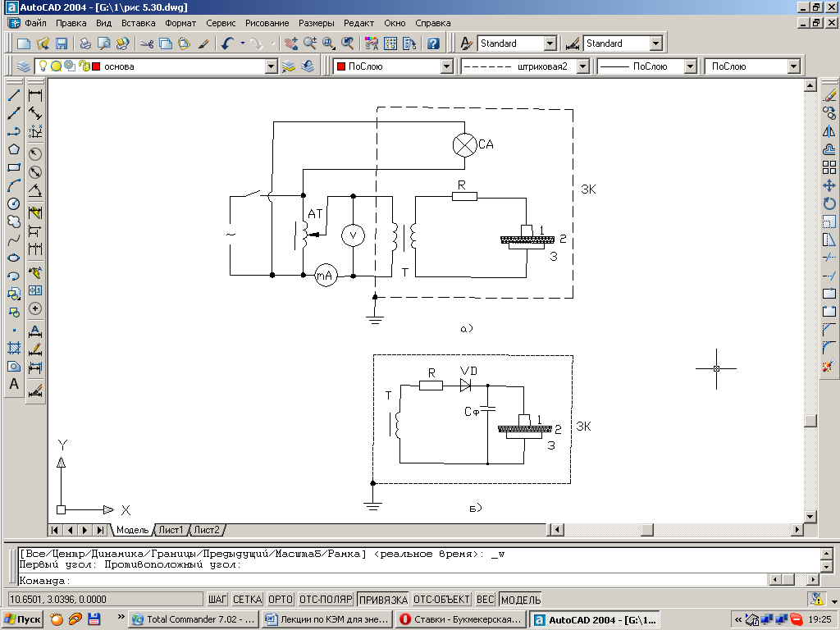Create a new drawing file
This screenshot has width=840, height=630.
[24, 43]
